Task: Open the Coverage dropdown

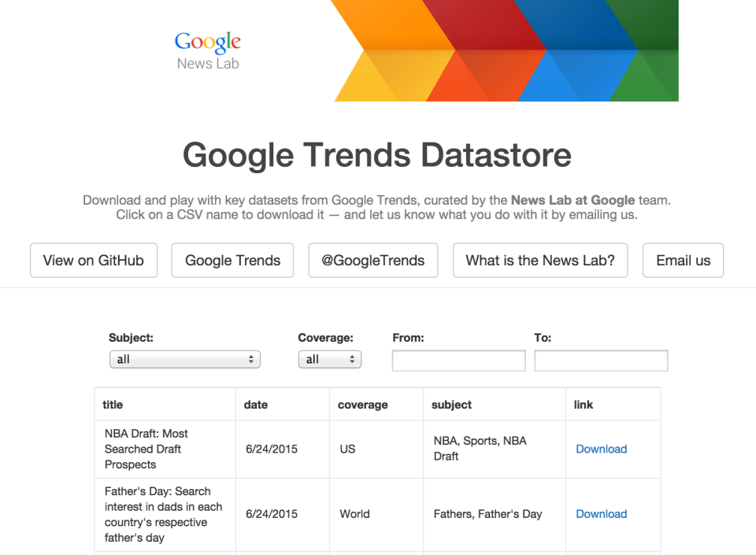Action: [329, 359]
